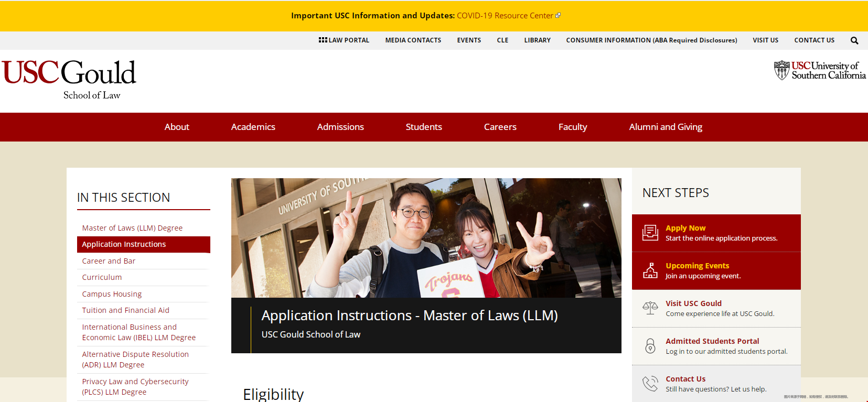Open the COVID-19 Resource Center link
Screen dimensions: 868x402
point(505,15)
